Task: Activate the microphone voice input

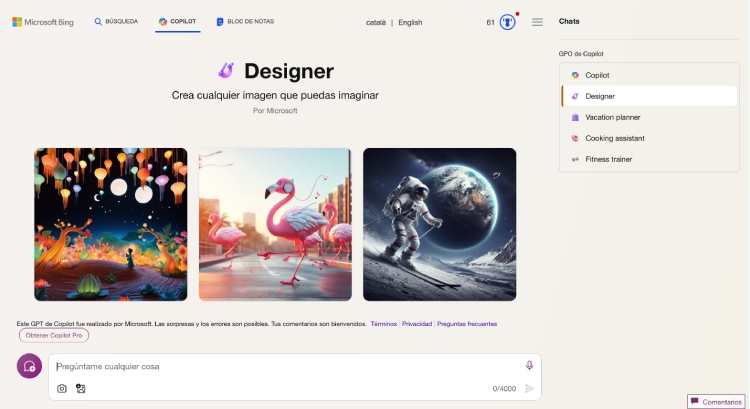Action: pos(529,365)
